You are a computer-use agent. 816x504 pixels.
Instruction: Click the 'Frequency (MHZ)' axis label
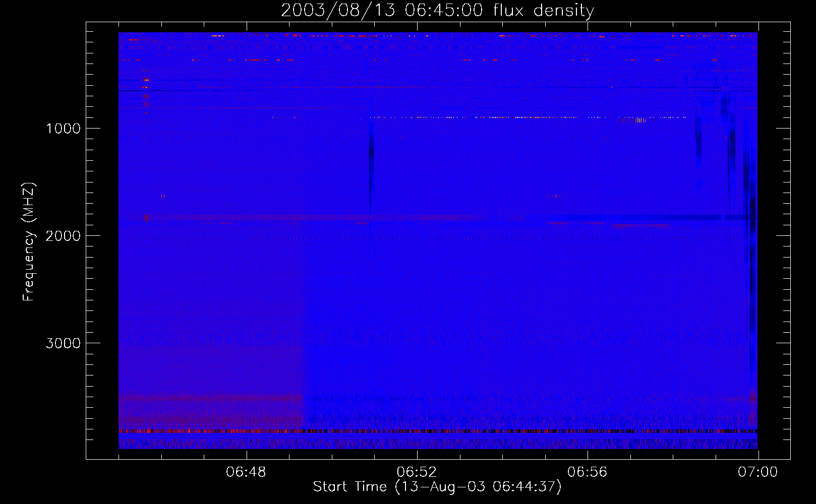[x=29, y=242]
